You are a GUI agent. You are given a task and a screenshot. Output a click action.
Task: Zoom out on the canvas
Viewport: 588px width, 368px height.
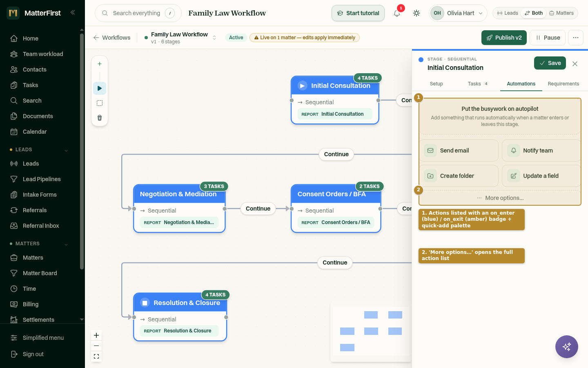[x=96, y=346]
